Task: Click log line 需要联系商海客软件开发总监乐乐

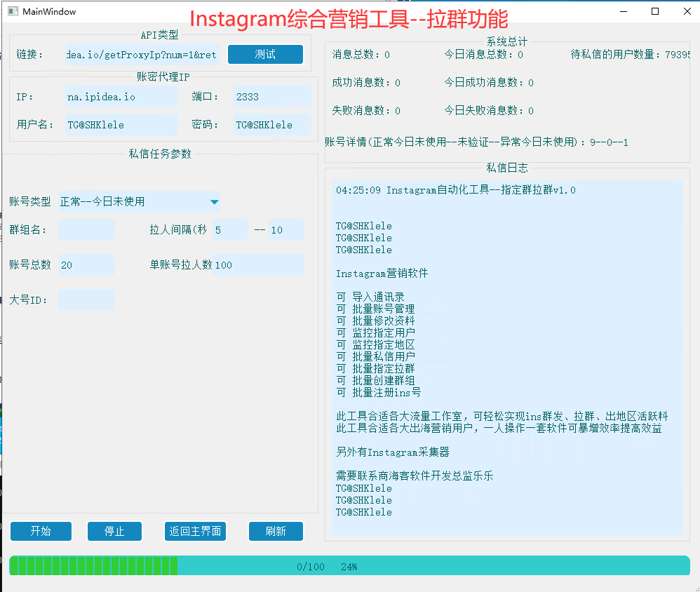Action: point(415,476)
